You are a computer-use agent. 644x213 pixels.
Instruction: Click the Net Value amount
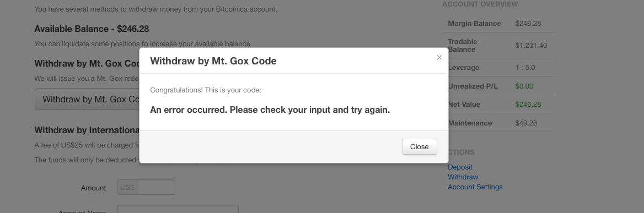click(528, 105)
